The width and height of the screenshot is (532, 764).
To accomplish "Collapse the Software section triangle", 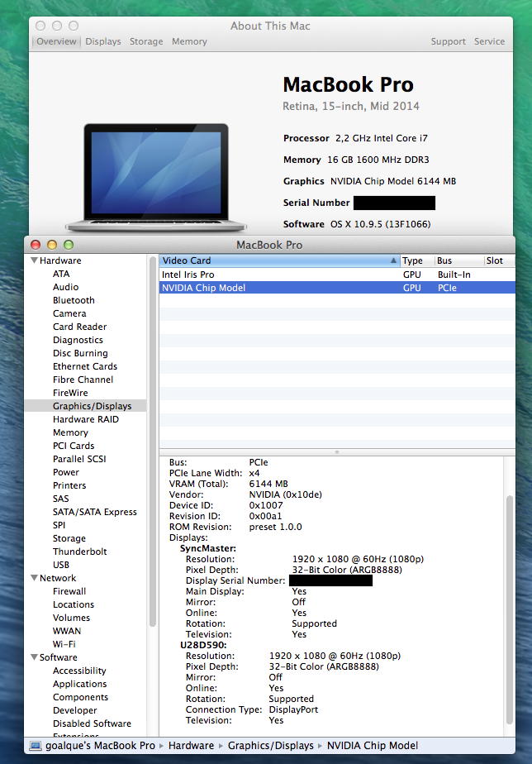I will click(x=34, y=657).
